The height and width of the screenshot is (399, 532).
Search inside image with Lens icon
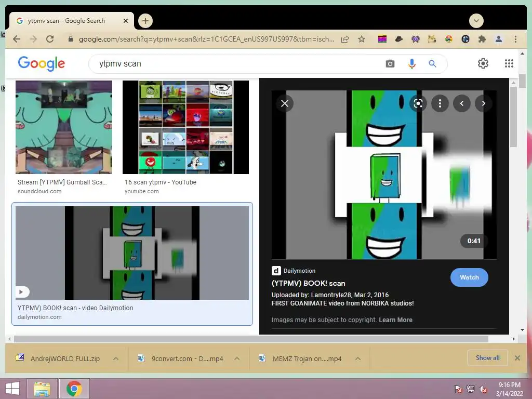click(x=418, y=103)
